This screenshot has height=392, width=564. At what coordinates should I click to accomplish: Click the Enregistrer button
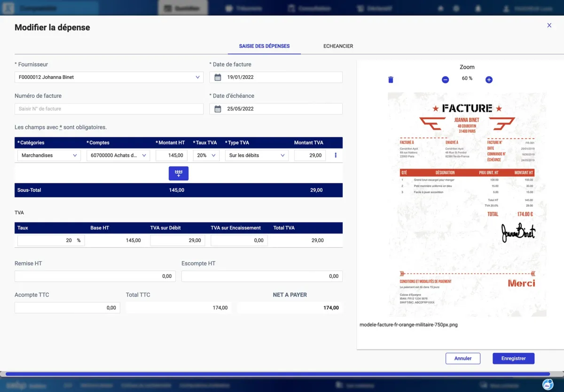[x=513, y=358]
